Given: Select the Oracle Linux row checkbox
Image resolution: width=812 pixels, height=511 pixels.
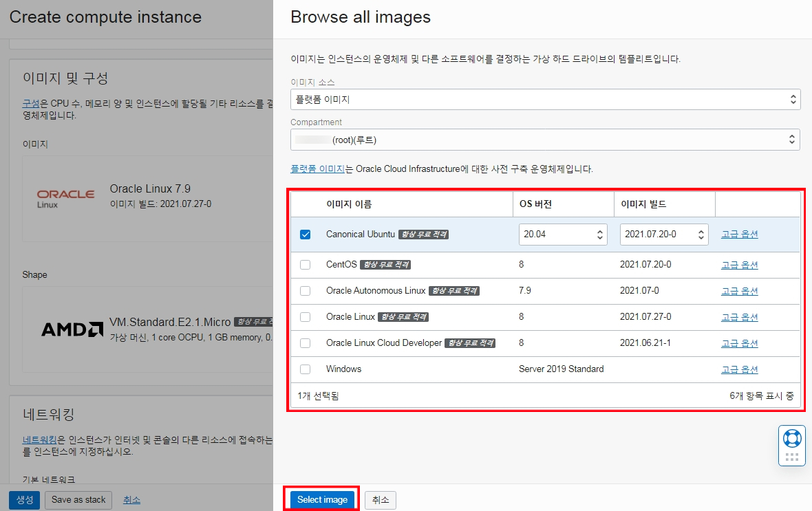Looking at the screenshot, I should coord(306,317).
